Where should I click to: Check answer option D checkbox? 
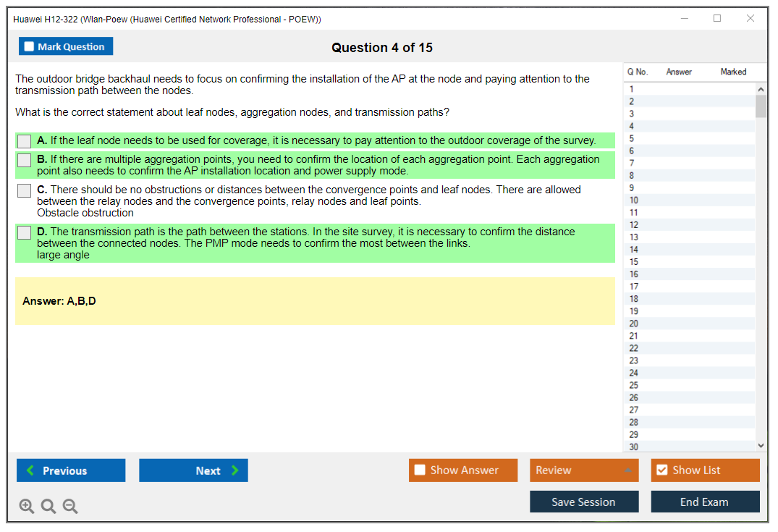pos(25,232)
